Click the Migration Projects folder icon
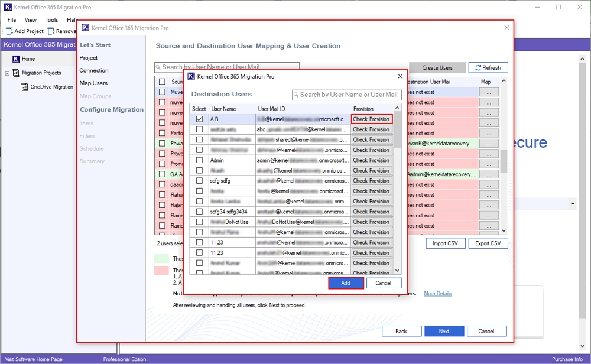Viewport: 591px width, 364px height. click(16, 73)
